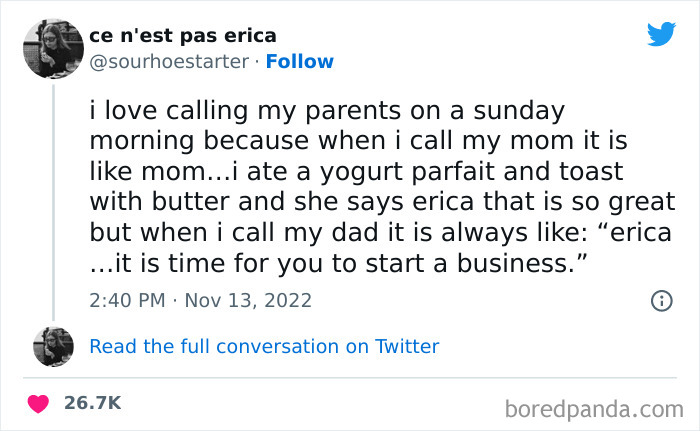Read the full conversation on Twitter
Viewport: 700px width, 431px height.
(264, 347)
